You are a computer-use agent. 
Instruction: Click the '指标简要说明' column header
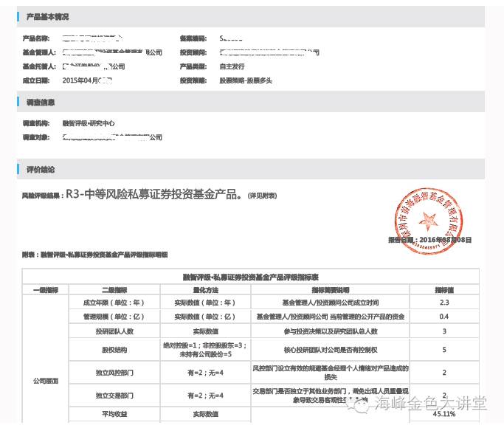331,290
